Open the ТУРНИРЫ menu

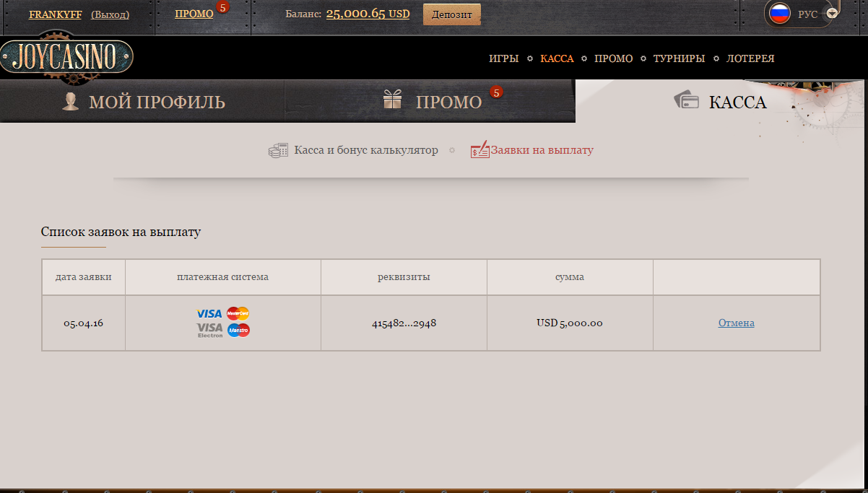(679, 58)
